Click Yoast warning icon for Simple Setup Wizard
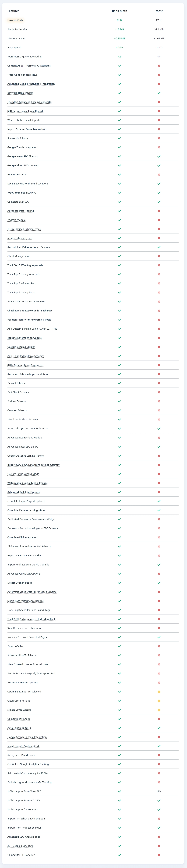The width and height of the screenshot is (187, 868). point(159,710)
